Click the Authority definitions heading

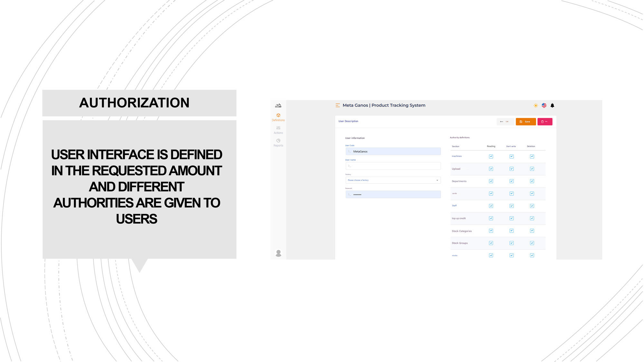(x=460, y=137)
